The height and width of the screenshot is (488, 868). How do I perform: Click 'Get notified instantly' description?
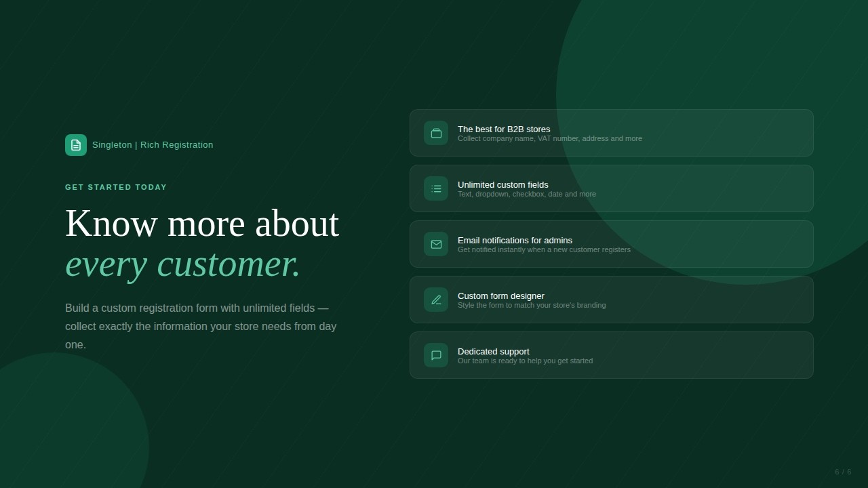tap(544, 249)
